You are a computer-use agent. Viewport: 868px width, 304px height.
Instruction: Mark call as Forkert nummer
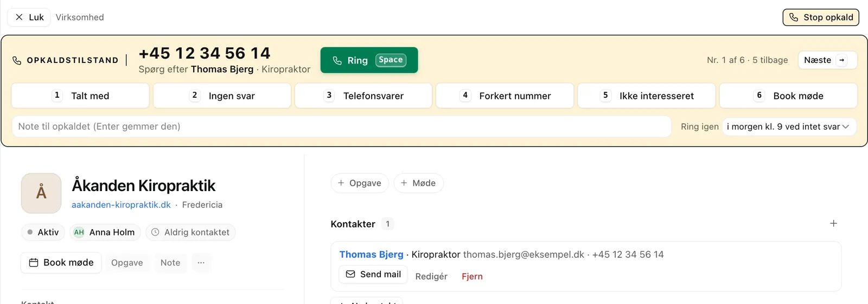(x=505, y=96)
